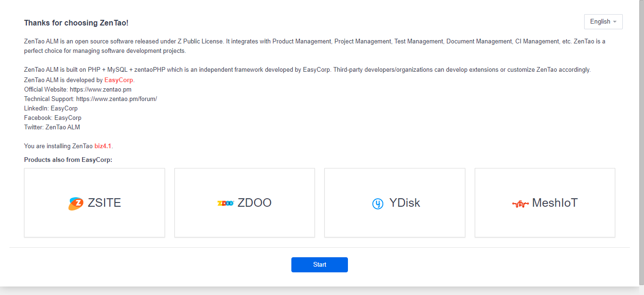Click the red biz4.1 version text

103,146
